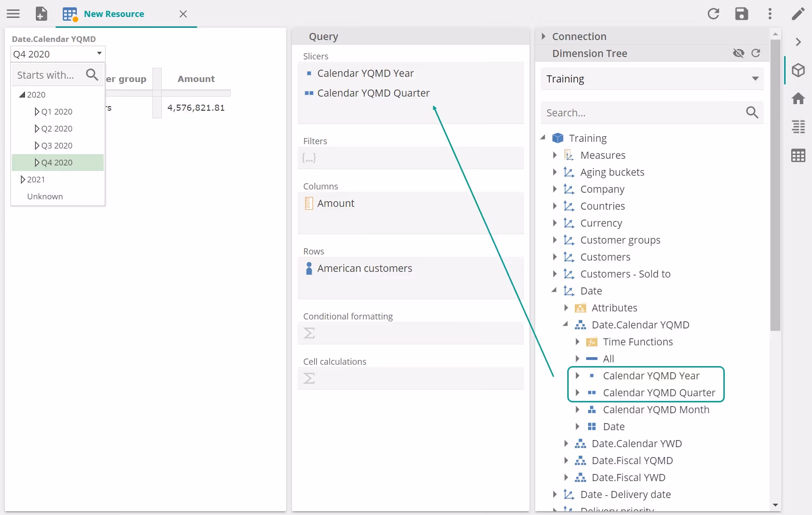
Task: Refresh the Dimension Tree
Action: coord(755,53)
